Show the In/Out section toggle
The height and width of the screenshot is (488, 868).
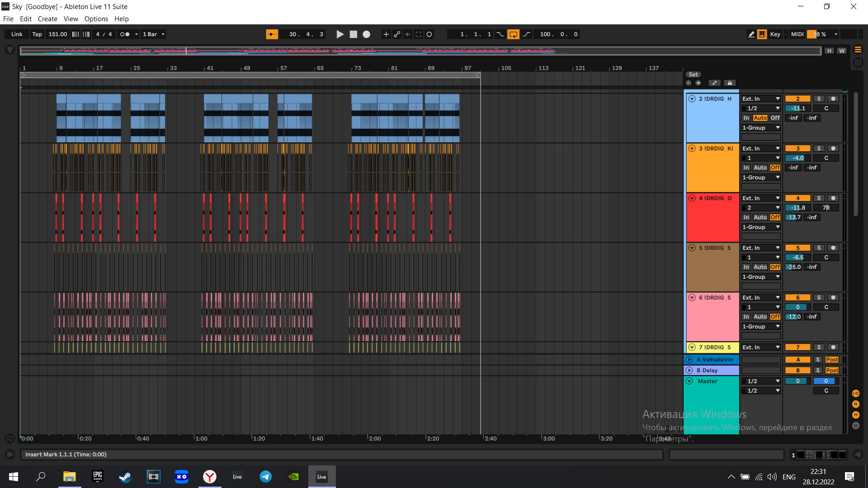(856, 394)
